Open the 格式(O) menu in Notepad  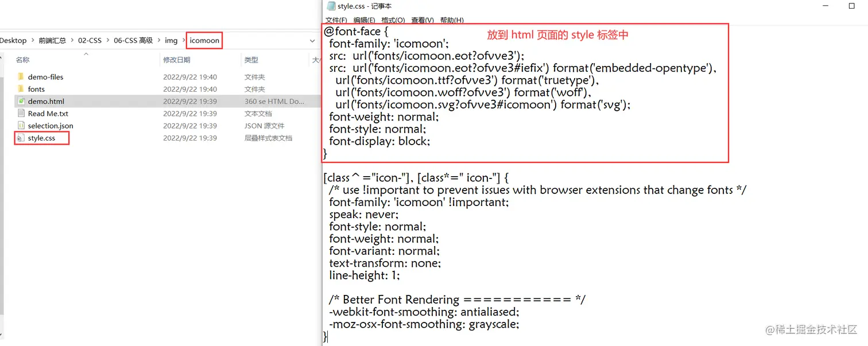393,20
